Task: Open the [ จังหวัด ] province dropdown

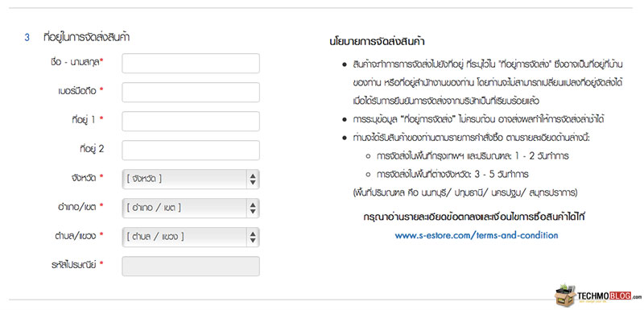Action: click(191, 179)
